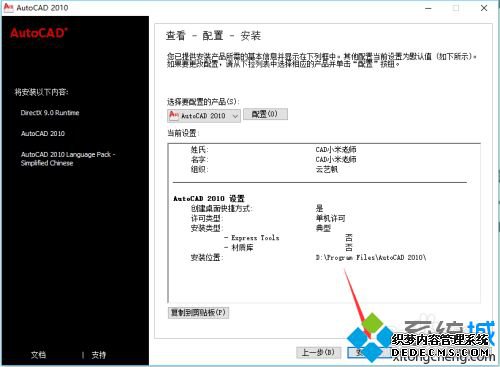Screen dimensions: 500x367
Task: Select the DirectX 9.0 Runtime entry
Action: click(x=50, y=113)
